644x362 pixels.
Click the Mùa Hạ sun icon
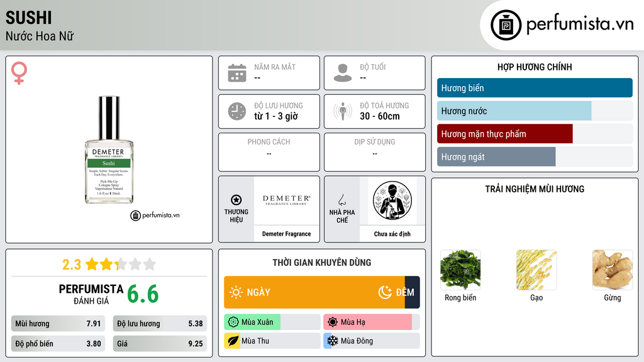point(333,322)
